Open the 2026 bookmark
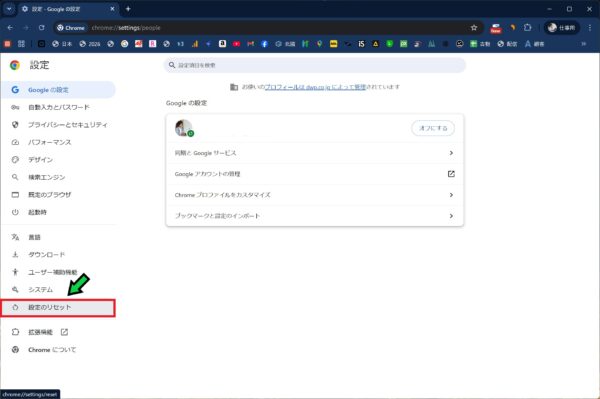600x399 pixels. (90, 44)
